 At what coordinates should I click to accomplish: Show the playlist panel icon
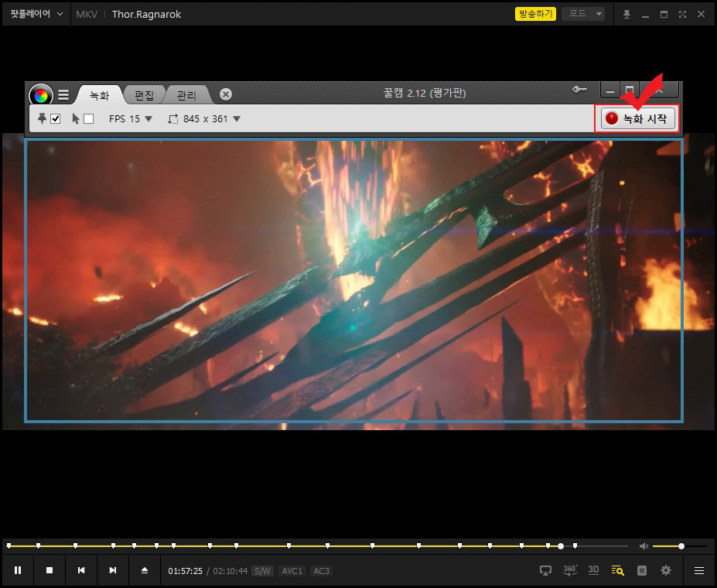point(642,570)
